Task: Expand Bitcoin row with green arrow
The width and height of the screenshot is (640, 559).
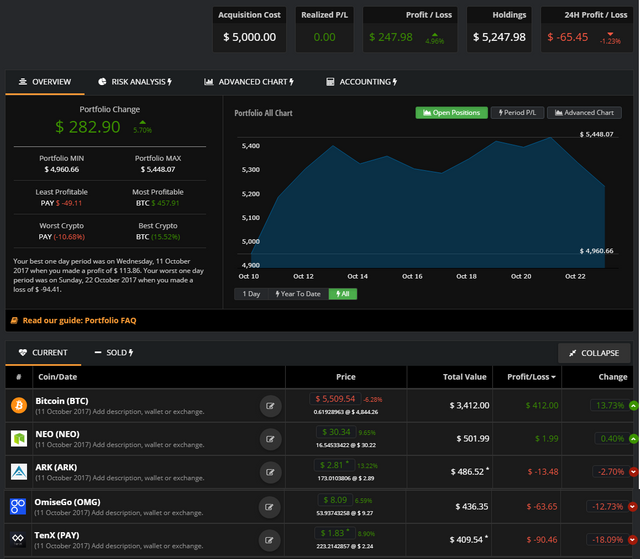Action: point(633,405)
